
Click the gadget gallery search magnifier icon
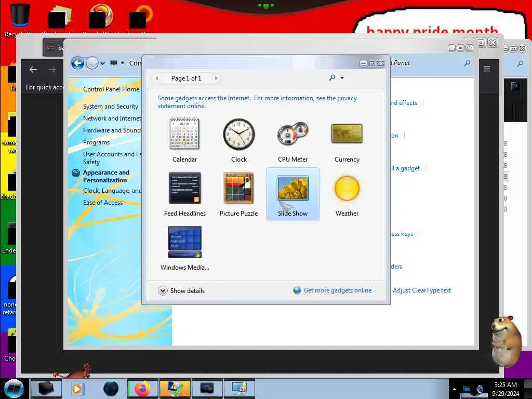pos(332,78)
